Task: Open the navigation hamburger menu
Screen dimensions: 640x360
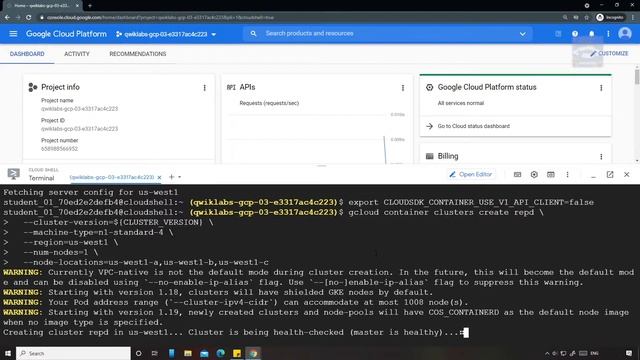Action: (13, 34)
